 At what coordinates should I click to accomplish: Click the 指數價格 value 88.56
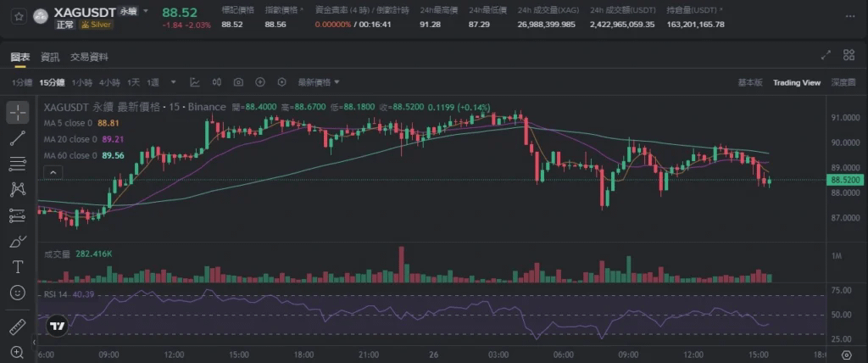tap(275, 25)
